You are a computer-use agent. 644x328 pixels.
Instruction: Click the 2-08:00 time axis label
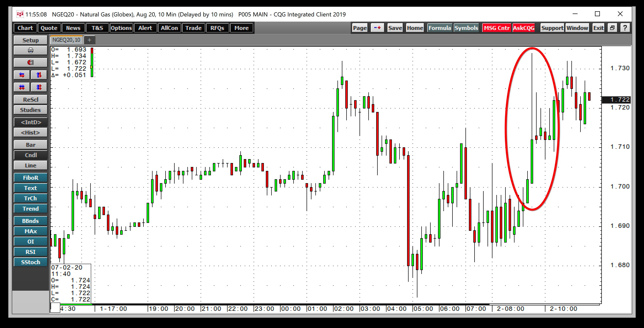click(x=511, y=309)
